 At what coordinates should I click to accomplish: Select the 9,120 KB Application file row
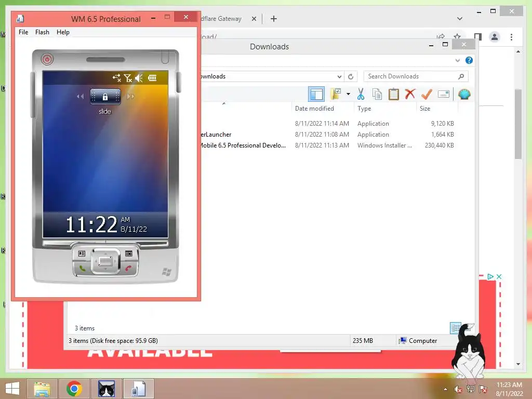pyautogui.click(x=328, y=124)
